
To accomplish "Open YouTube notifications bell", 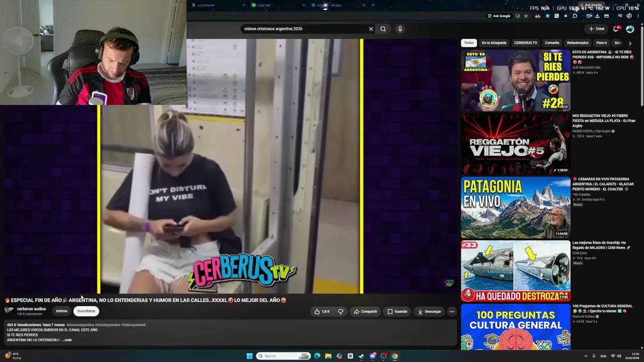I will (616, 29).
